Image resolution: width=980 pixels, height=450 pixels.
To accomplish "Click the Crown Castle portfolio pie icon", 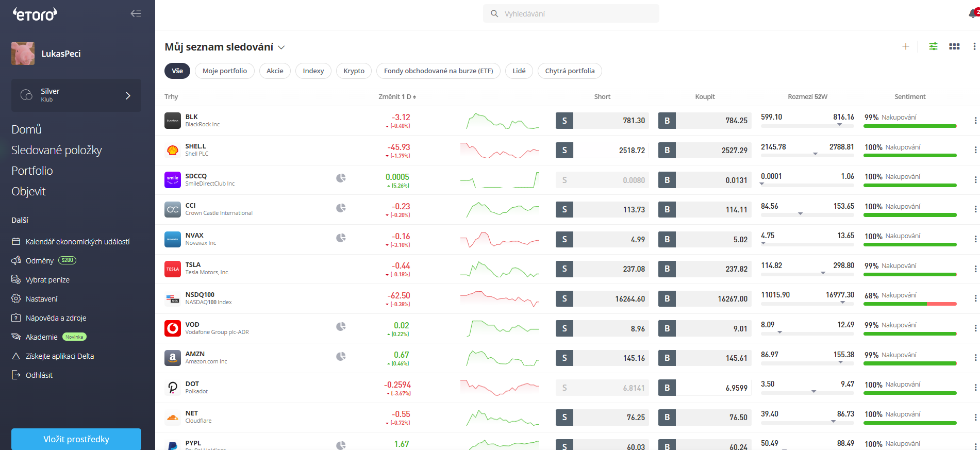I will click(x=341, y=208).
